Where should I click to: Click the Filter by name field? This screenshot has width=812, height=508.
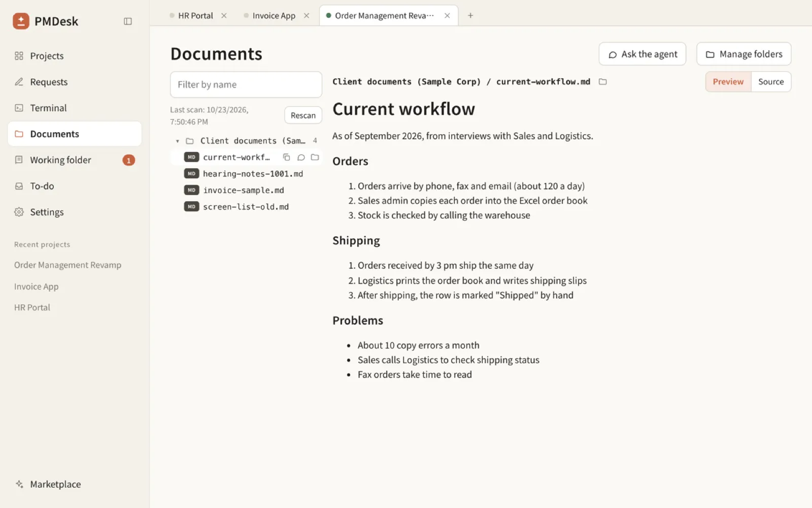pos(246,84)
